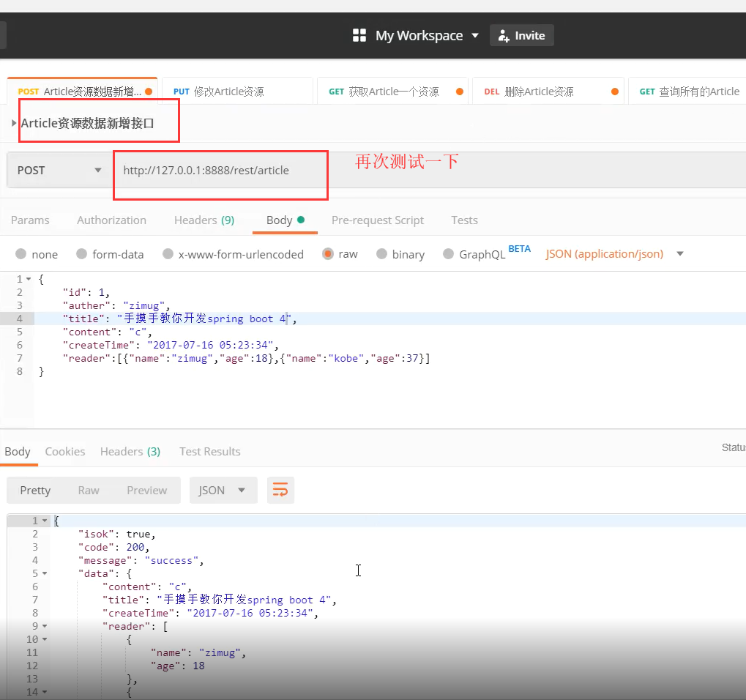Click the "id": 1 request body line

[86, 292]
